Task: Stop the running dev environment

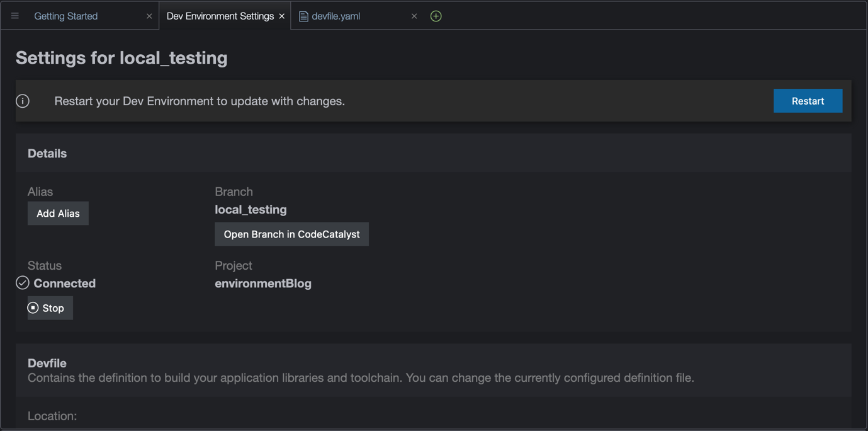Action: coord(50,307)
